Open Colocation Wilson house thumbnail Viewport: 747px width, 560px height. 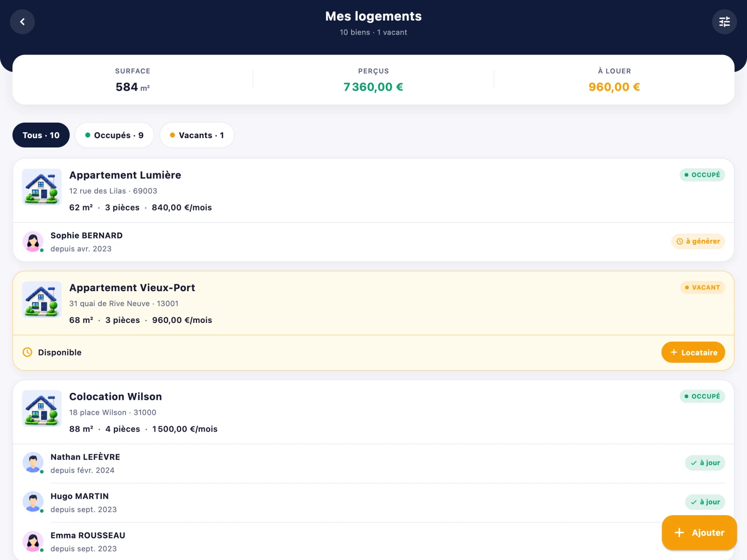(42, 408)
